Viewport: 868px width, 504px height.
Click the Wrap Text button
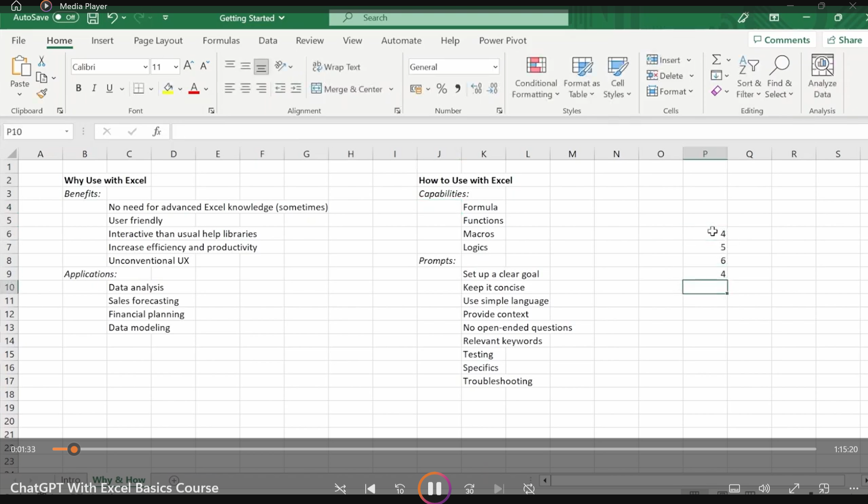coord(336,67)
